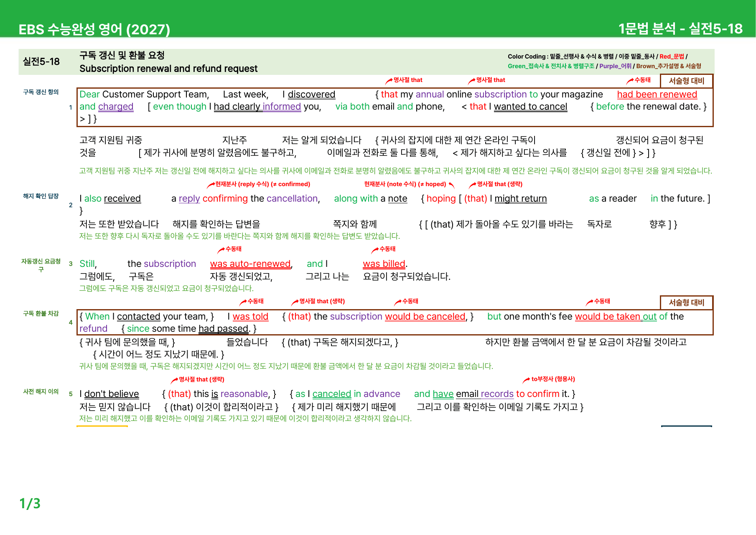Select the 구독 갱신 항의 sidebar label
Screen dimensions: 756x535
(x=41, y=92)
